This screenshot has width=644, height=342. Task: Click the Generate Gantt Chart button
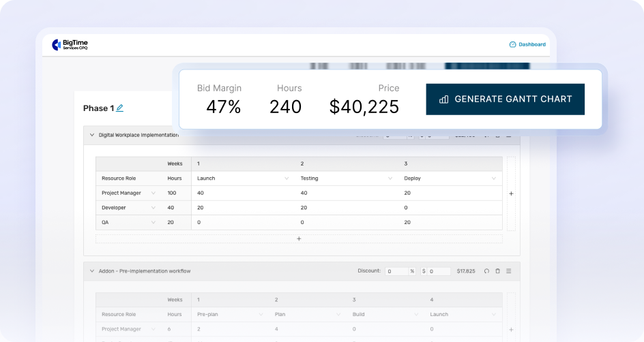click(x=505, y=99)
